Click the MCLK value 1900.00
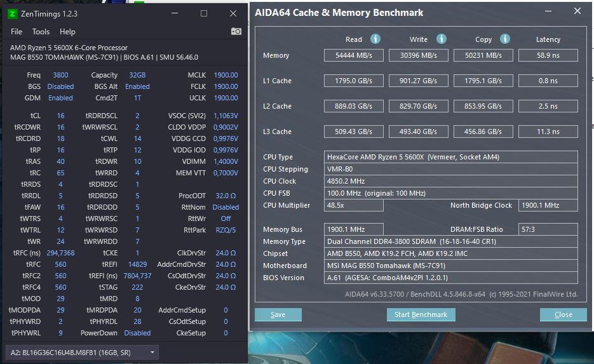This screenshot has height=364, width=594. (x=226, y=75)
